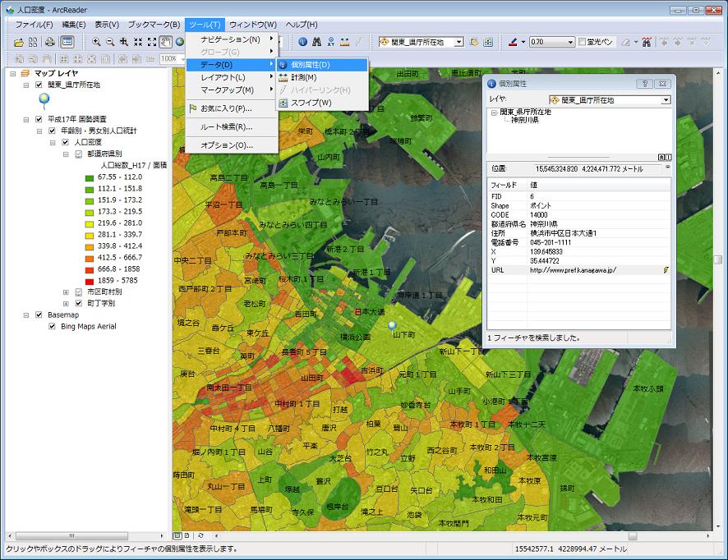Toggle the 都道府県別 layer checkbox
This screenshot has width=728, height=560.
78,154
